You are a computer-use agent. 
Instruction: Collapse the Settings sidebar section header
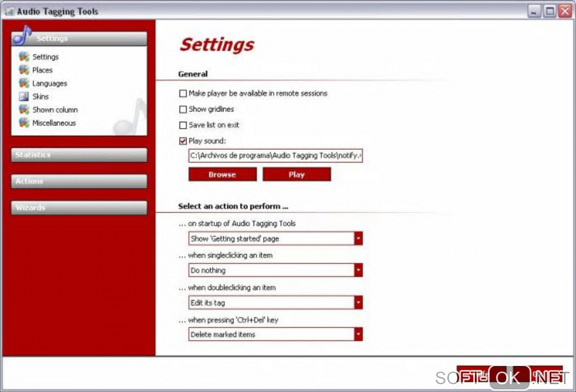coord(79,38)
